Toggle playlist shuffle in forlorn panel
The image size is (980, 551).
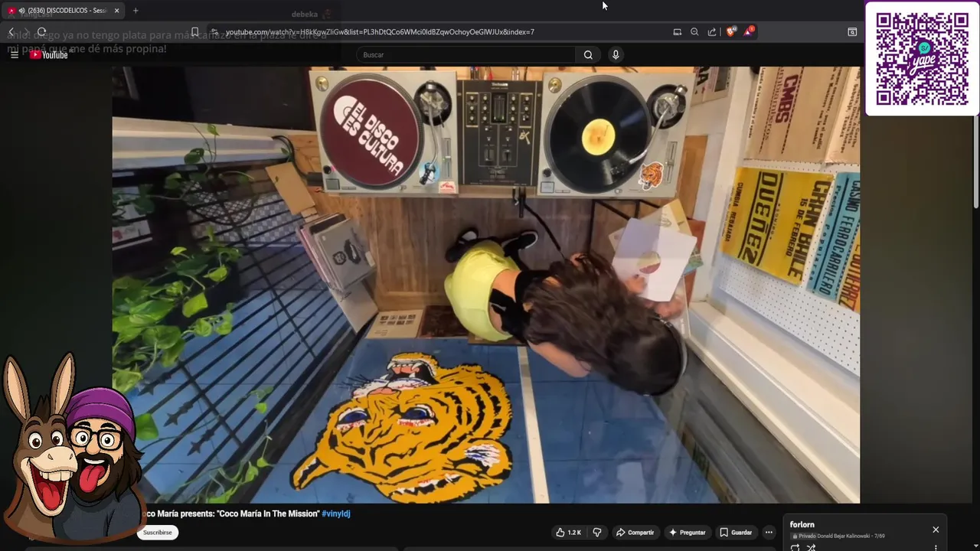[811, 547]
